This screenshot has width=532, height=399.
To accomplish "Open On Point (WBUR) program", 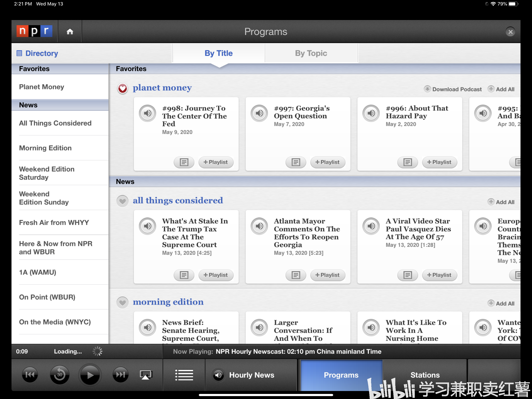I will pyautogui.click(x=60, y=297).
